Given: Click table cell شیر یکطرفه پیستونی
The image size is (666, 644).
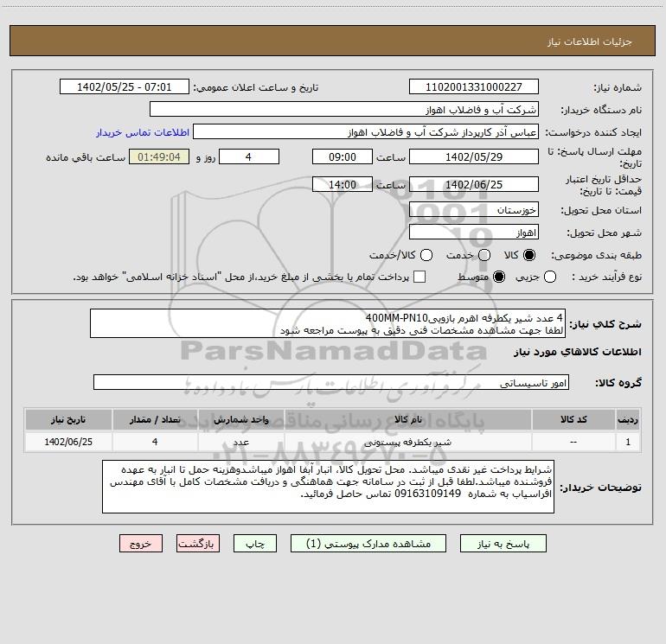Looking at the screenshot, I should click(407, 442).
